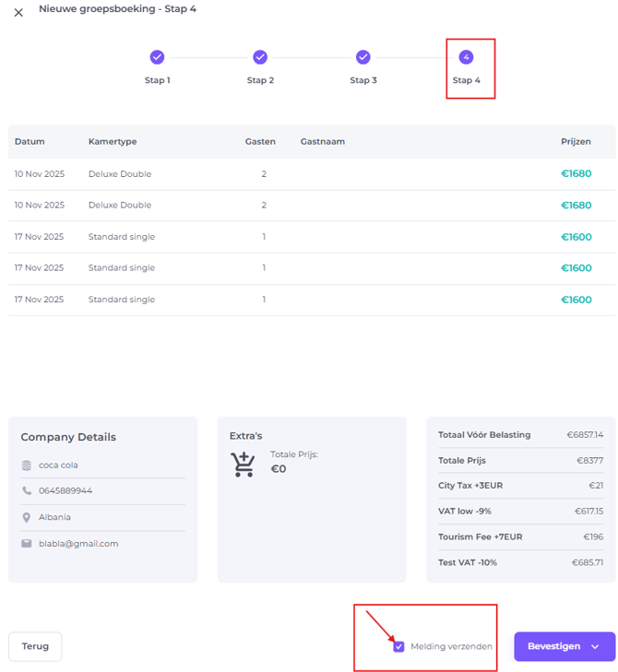Click the Prijzen column header
The width and height of the screenshot is (618, 672).
pyautogui.click(x=576, y=142)
